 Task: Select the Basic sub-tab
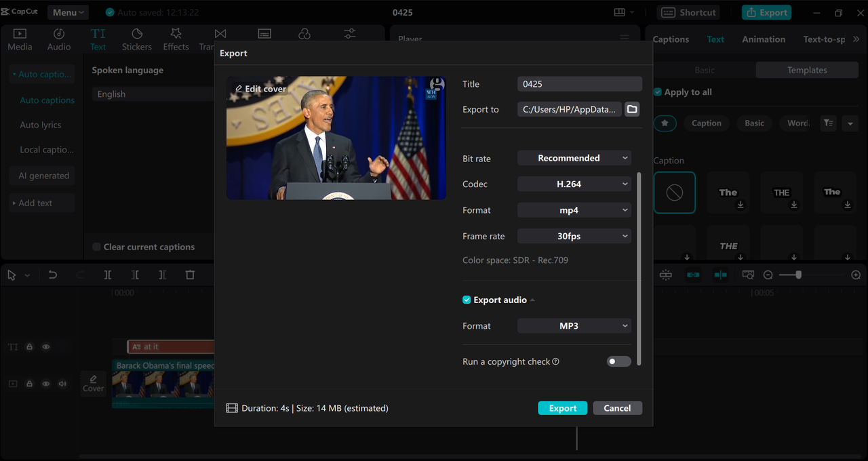(705, 70)
